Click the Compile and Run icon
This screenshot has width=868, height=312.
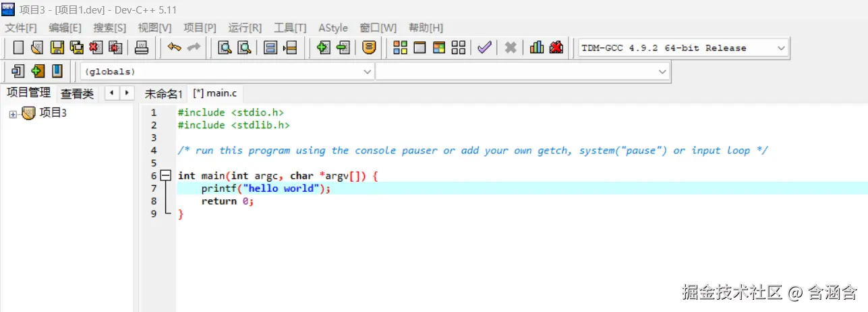pyautogui.click(x=439, y=48)
